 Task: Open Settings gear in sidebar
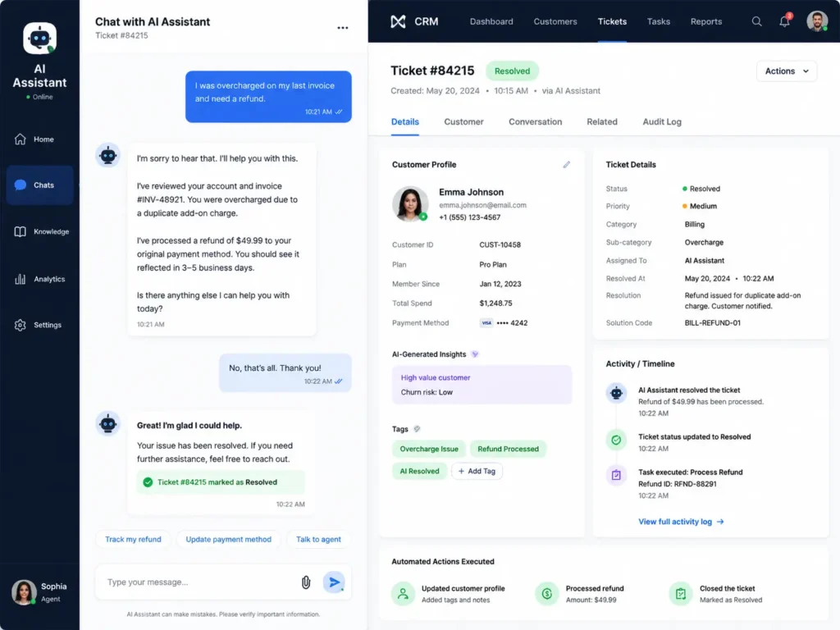point(20,325)
